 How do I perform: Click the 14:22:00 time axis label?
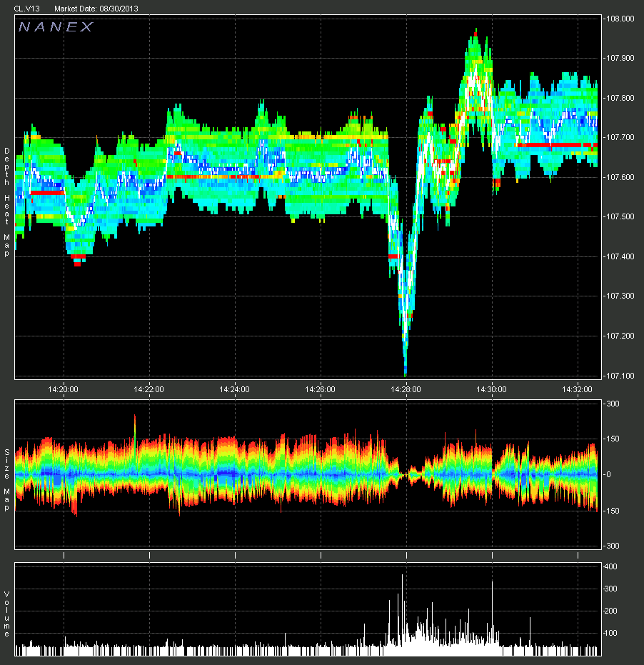[x=149, y=389]
